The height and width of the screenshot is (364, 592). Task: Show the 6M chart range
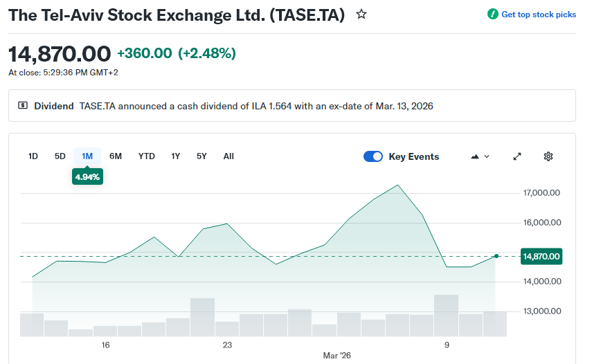(x=116, y=156)
